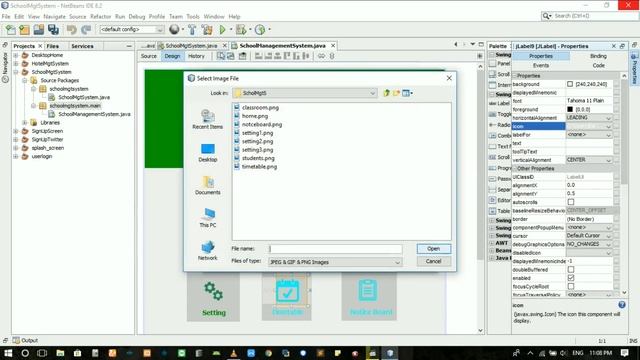The height and width of the screenshot is (360, 640).
Task: Select Documents in the dialog sidebar
Action: tap(207, 185)
